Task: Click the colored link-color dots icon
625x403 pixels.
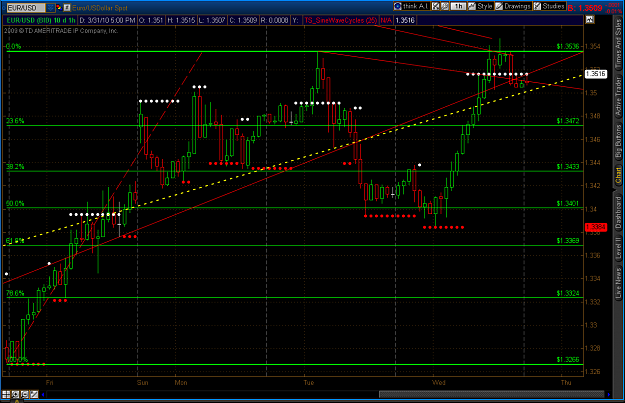Action: click(x=59, y=8)
